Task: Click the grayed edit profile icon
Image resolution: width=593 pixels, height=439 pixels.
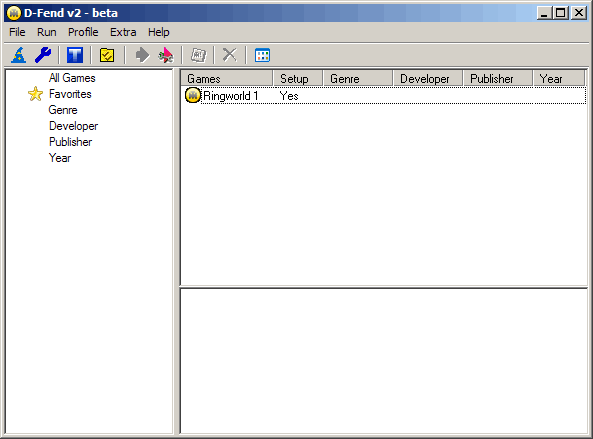Action: (x=198, y=55)
